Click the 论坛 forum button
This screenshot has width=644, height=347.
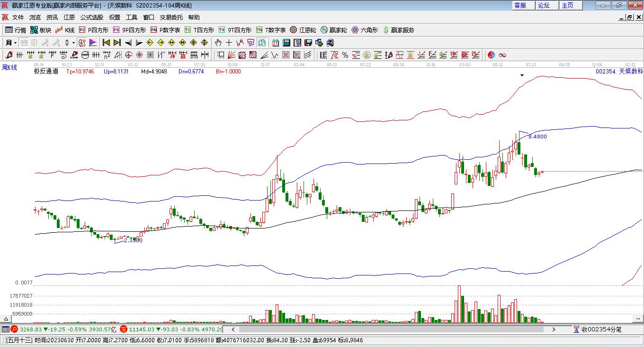[544, 5]
